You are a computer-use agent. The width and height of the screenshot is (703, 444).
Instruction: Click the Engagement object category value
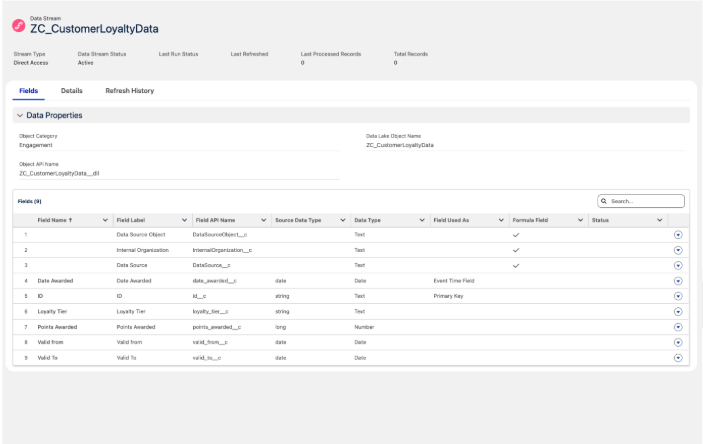click(x=36, y=145)
